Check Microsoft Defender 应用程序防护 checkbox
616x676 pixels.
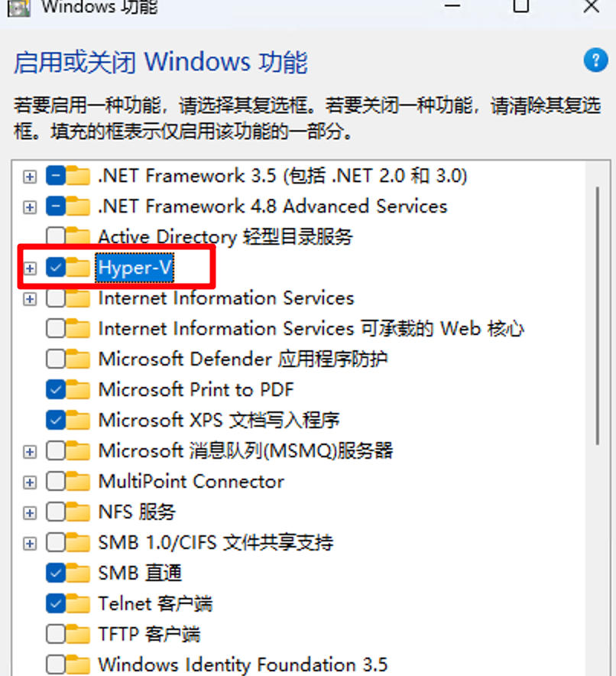coord(55,359)
